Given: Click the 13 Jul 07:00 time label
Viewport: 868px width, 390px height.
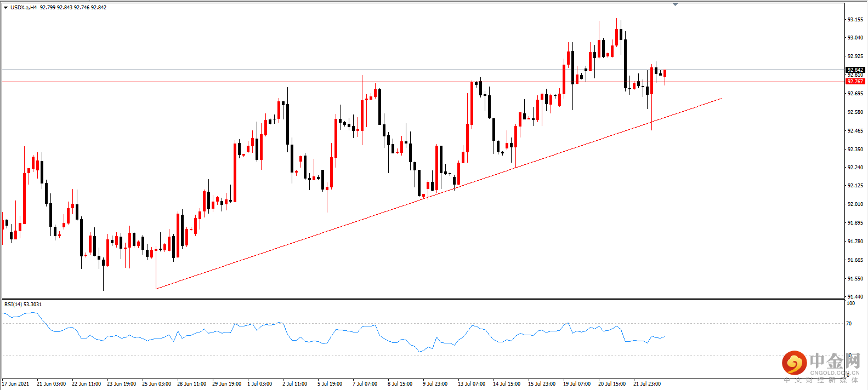Looking at the screenshot, I should pos(472,384).
